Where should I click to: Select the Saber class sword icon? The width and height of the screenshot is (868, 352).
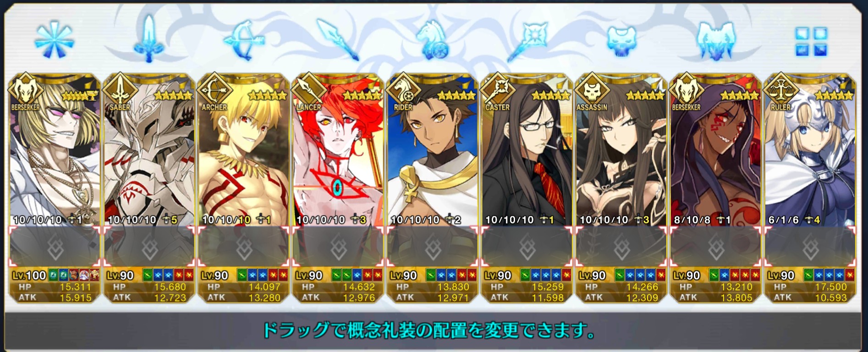pyautogui.click(x=148, y=39)
